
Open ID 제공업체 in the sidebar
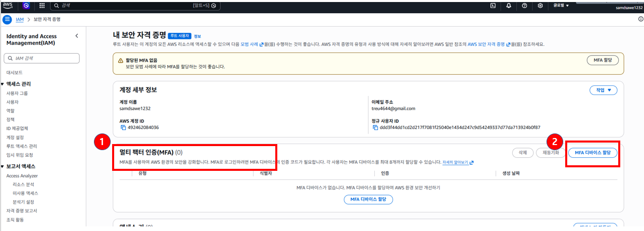(x=17, y=128)
